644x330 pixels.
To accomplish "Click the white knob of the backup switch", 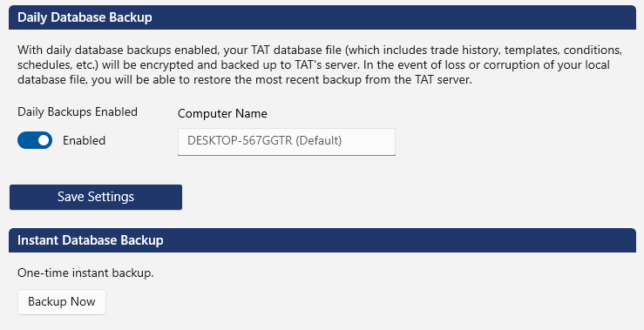I will click(x=44, y=140).
